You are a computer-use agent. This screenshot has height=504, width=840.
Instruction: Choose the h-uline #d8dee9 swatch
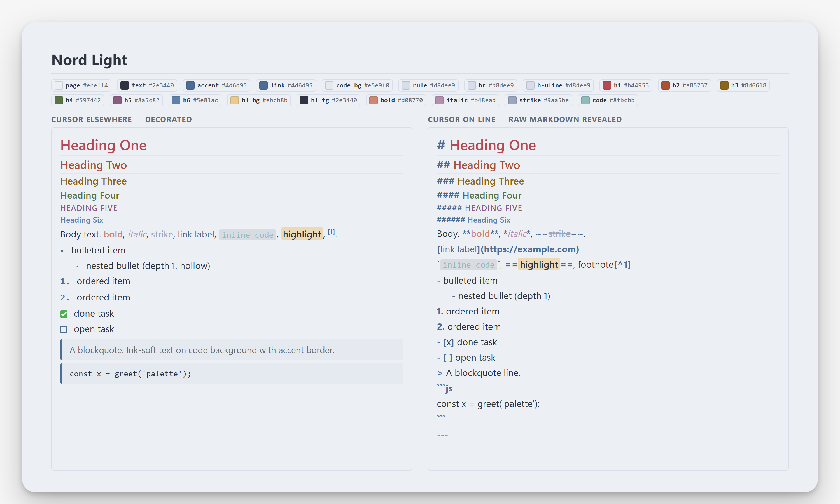tap(558, 85)
